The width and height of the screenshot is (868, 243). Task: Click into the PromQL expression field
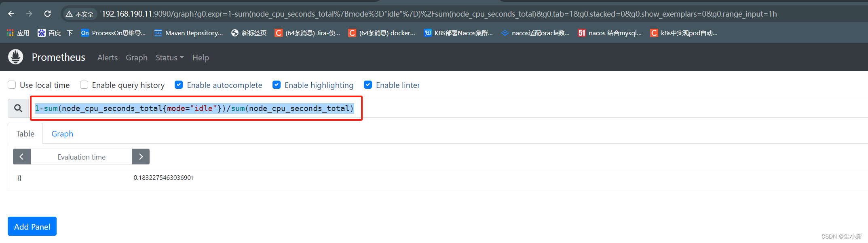[x=449, y=108]
